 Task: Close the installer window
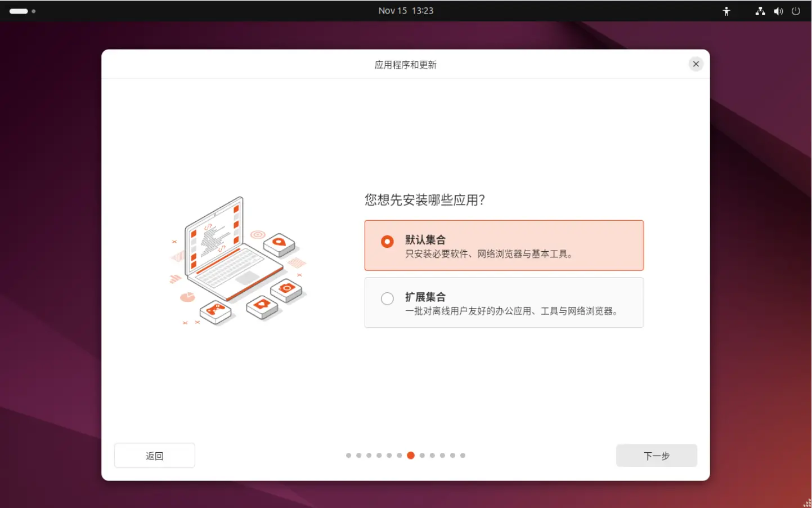coord(696,64)
